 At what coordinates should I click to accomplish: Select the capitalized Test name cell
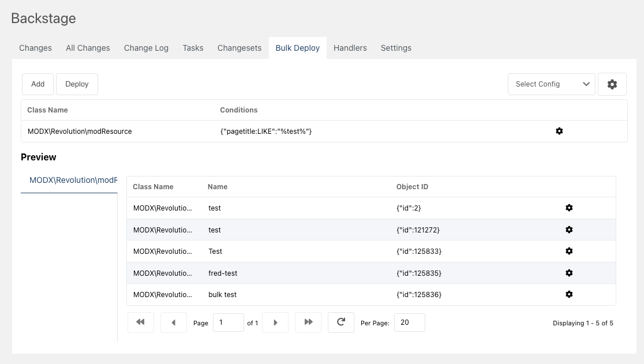(x=215, y=251)
